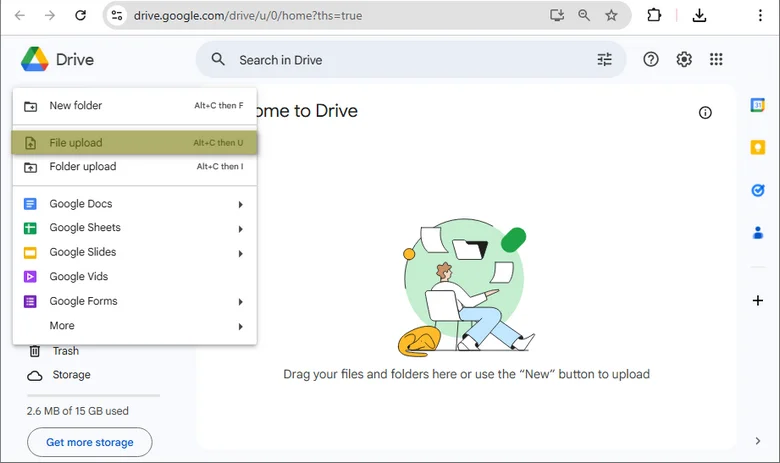Create a new Google Docs document
This screenshot has width=780, height=463.
[134, 204]
